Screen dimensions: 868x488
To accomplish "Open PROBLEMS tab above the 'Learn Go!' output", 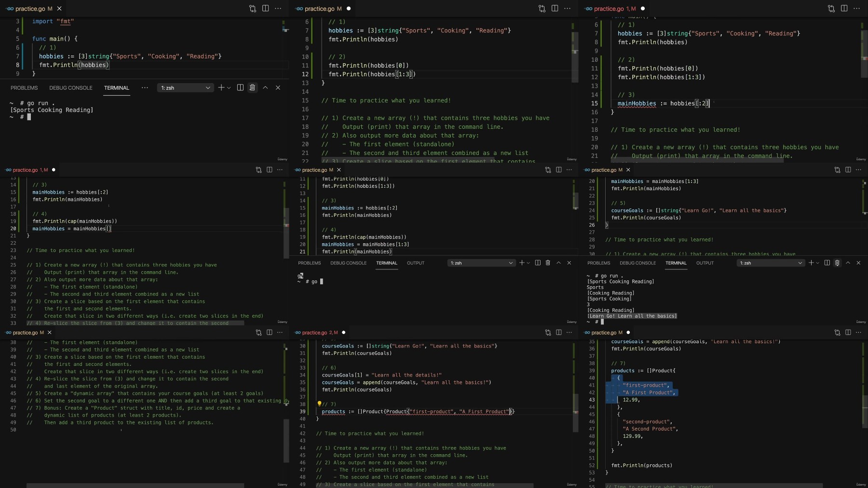I will coord(598,263).
